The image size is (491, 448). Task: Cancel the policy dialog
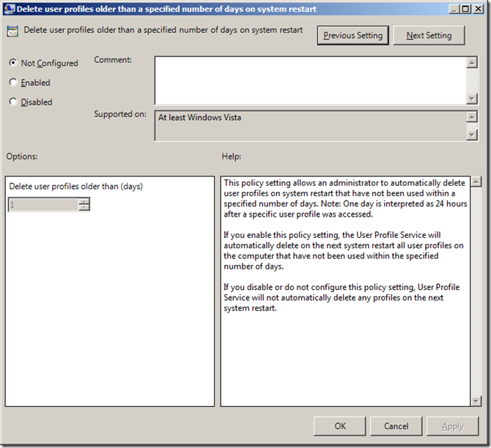pyautogui.click(x=396, y=426)
